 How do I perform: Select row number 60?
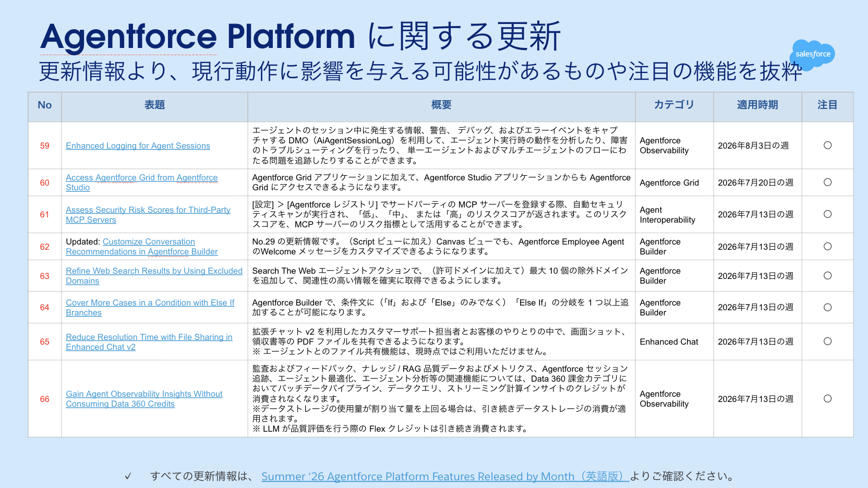click(x=45, y=183)
